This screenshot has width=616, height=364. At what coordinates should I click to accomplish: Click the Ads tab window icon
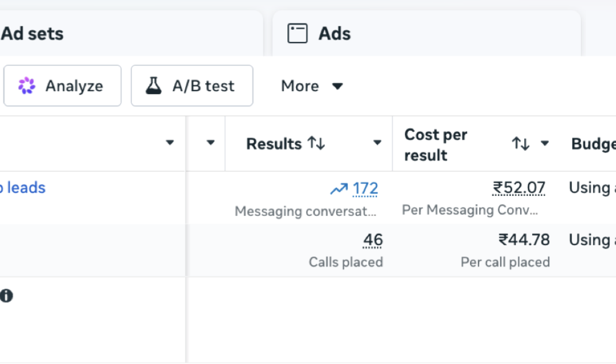pyautogui.click(x=298, y=33)
